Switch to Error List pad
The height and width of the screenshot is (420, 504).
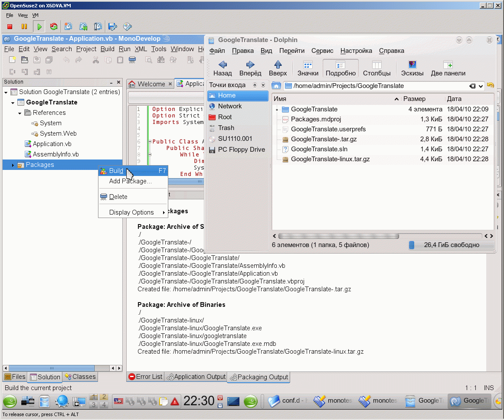point(146,377)
